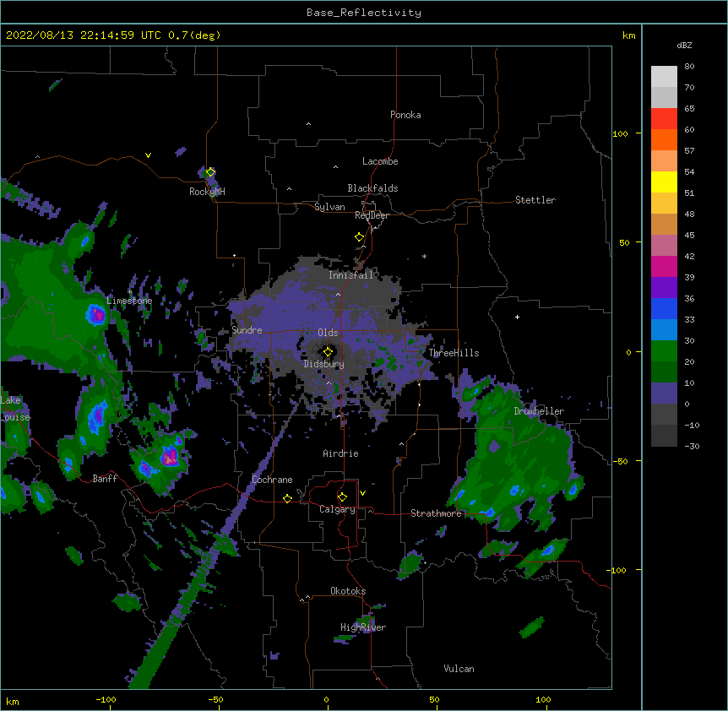
Task: Click the Airdrie label
Action: click(341, 453)
